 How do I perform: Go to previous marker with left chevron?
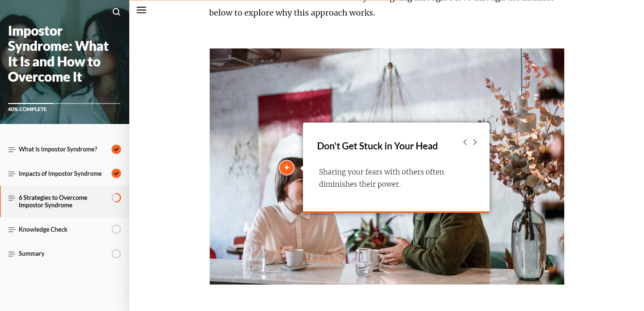[465, 142]
